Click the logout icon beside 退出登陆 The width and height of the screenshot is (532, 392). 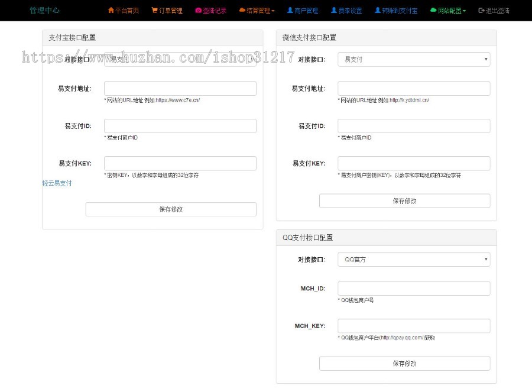pyautogui.click(x=482, y=10)
